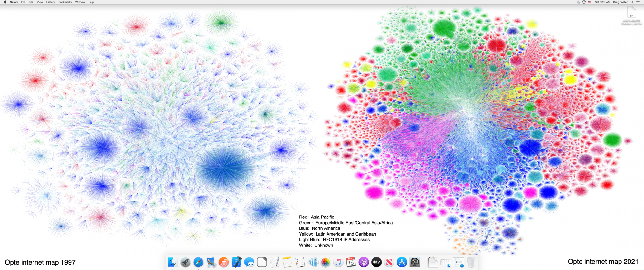Open the View menu
This screenshot has width=644, height=270.
tap(40, 2)
